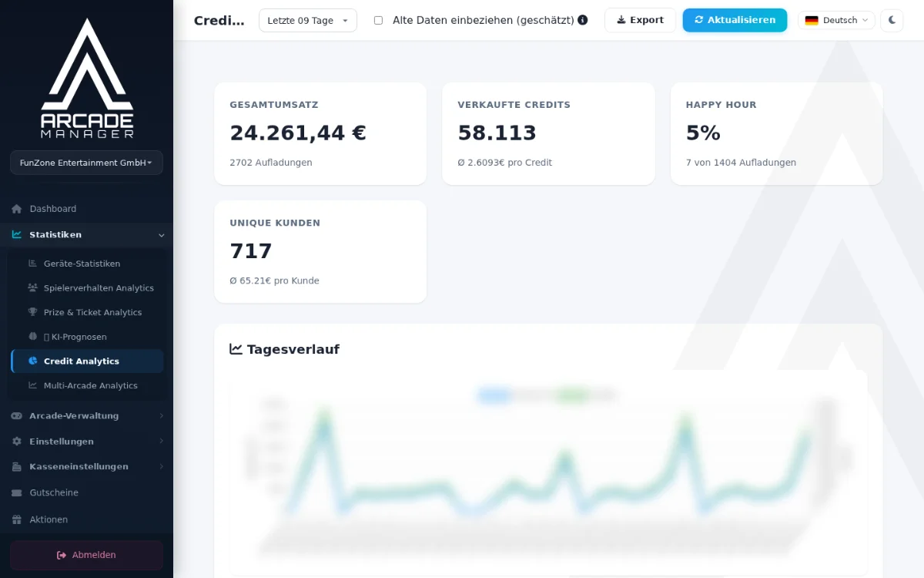The width and height of the screenshot is (924, 578).
Task: Open the FunZone Entertainment GmbH selector
Action: [x=86, y=163]
